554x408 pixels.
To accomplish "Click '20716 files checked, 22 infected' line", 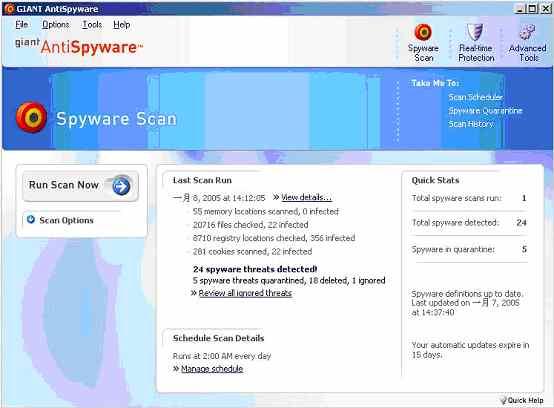I will 251,225.
